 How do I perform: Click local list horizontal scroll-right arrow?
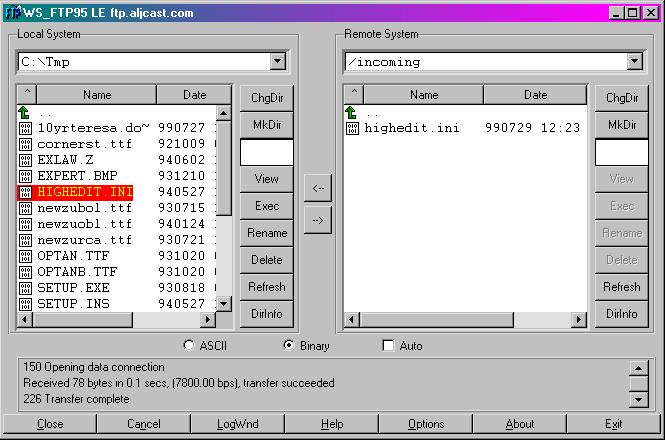pos(207,319)
